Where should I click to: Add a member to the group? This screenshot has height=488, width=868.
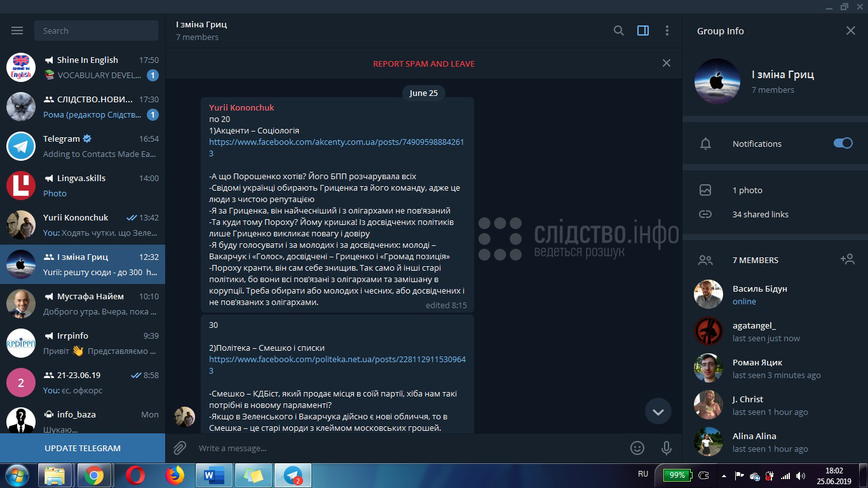click(847, 259)
